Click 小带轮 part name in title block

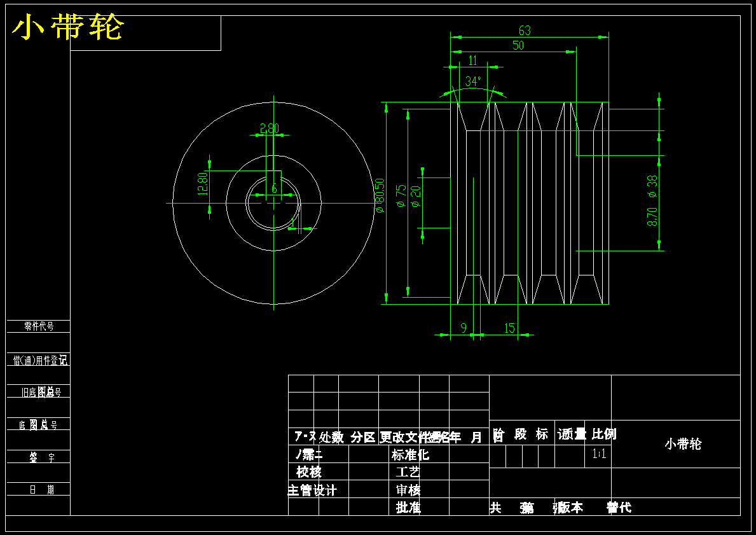683,444
